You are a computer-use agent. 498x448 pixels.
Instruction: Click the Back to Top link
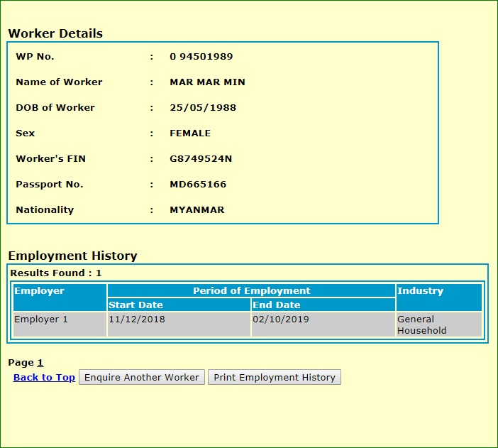click(x=44, y=377)
